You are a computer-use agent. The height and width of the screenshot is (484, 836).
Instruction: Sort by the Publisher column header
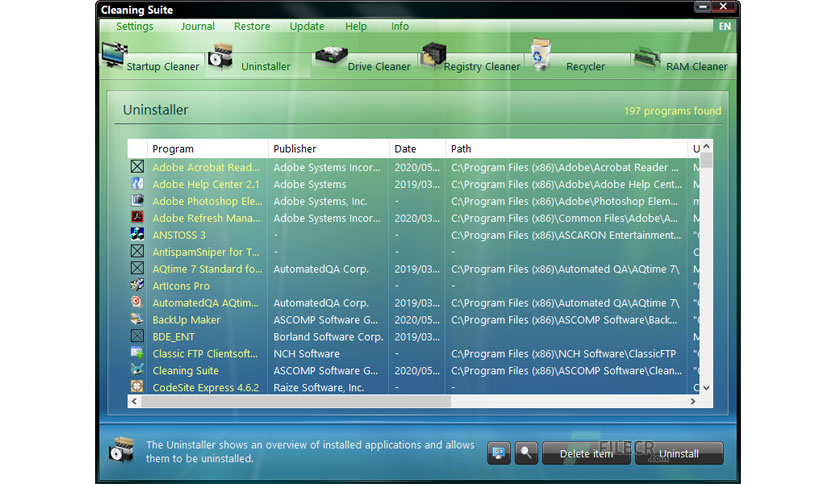(329, 149)
